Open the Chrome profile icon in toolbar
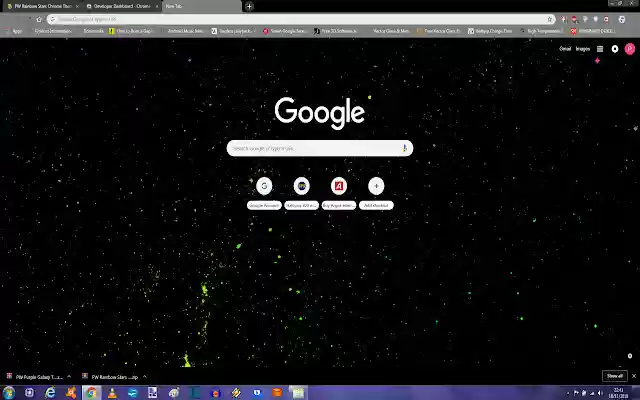This screenshot has height=400, width=640. 622,19
